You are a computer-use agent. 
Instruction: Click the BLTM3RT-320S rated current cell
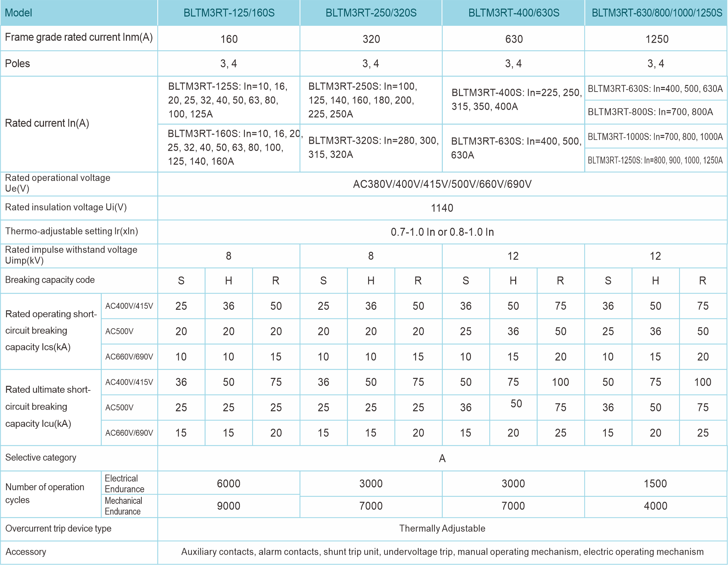pyautogui.click(x=371, y=147)
